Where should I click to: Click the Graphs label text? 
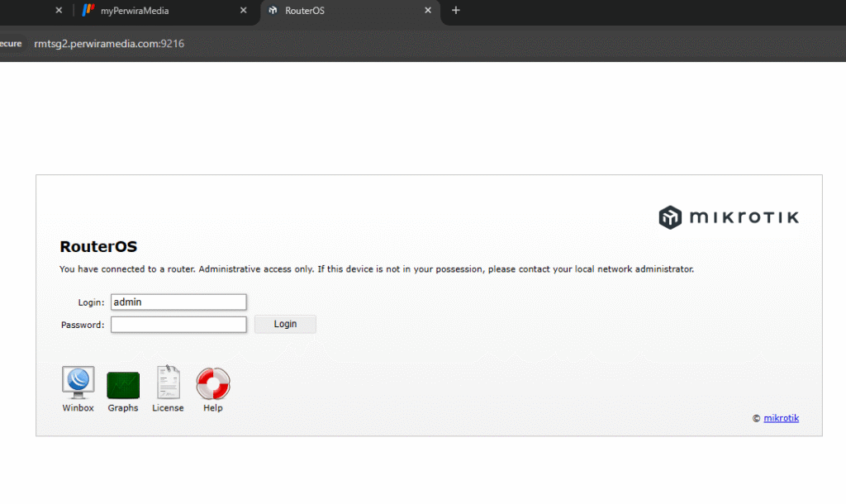[123, 408]
